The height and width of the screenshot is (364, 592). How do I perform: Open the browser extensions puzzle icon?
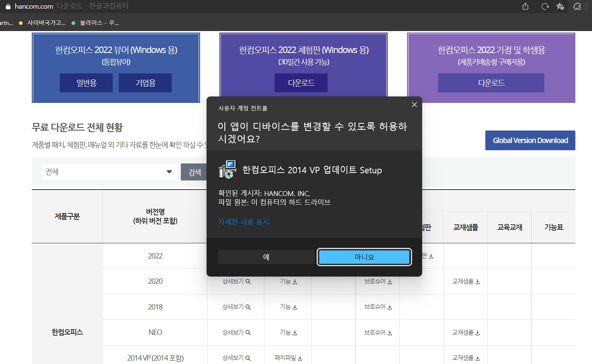[x=577, y=6]
